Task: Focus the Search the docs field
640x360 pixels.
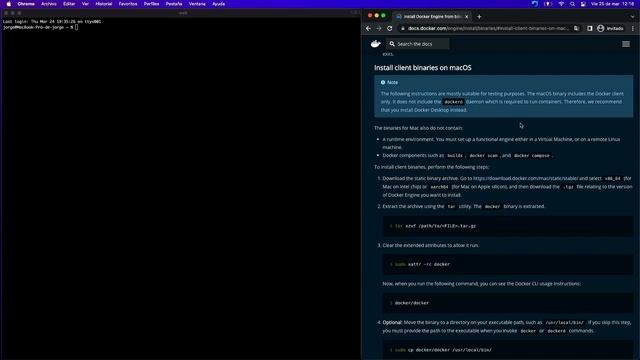Action: [x=418, y=44]
